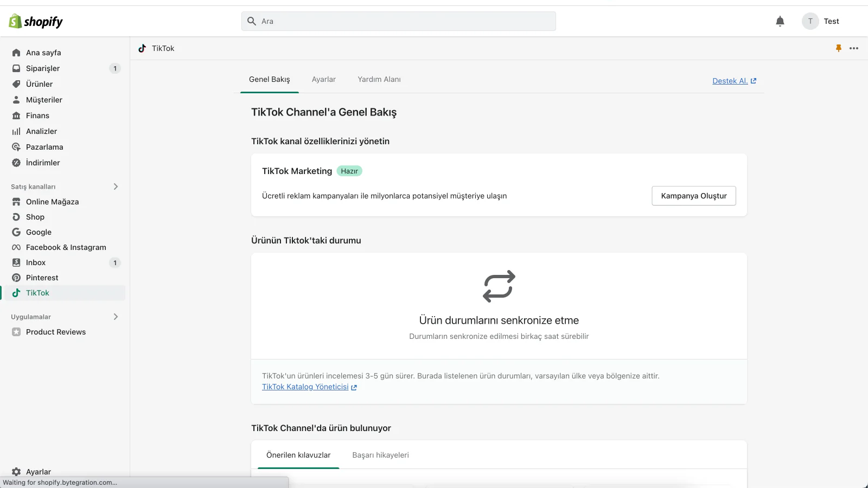868x488 pixels.
Task: Click the Finans bank icon
Action: pyautogui.click(x=16, y=115)
